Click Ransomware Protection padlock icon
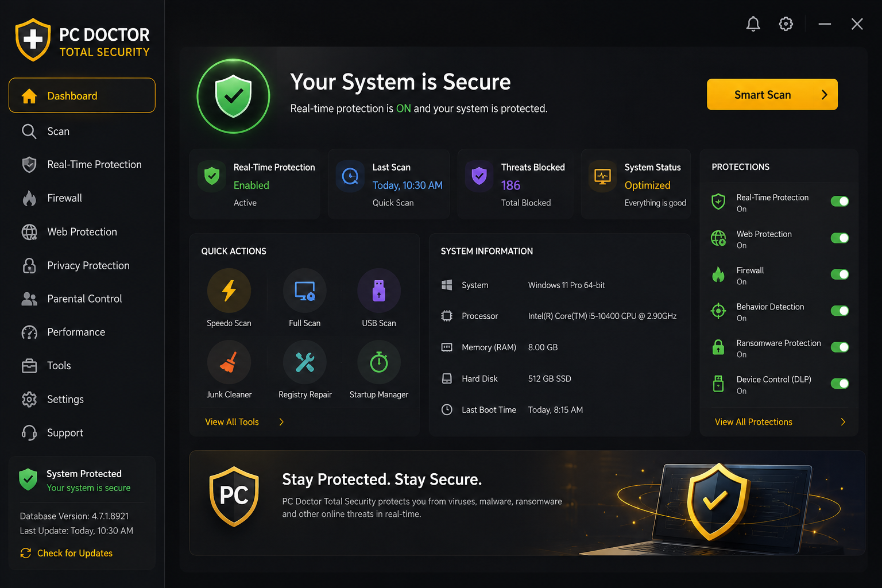 click(718, 347)
